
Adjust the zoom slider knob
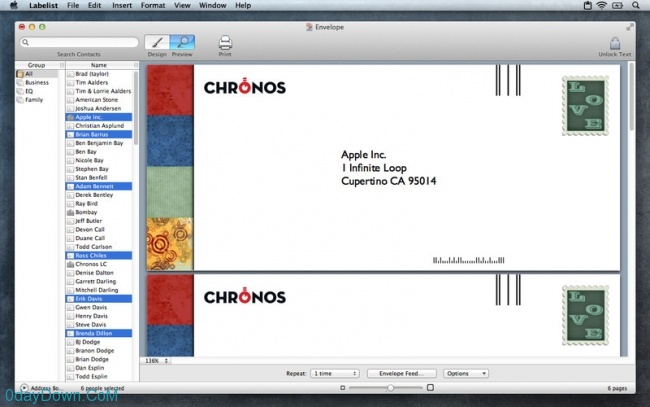pos(390,388)
